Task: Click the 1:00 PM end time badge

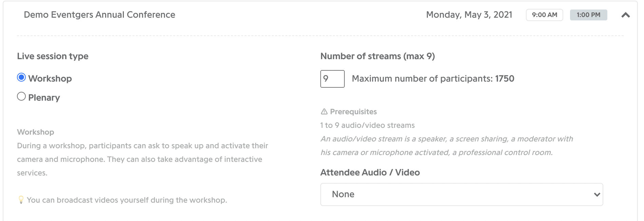Action: [x=588, y=15]
